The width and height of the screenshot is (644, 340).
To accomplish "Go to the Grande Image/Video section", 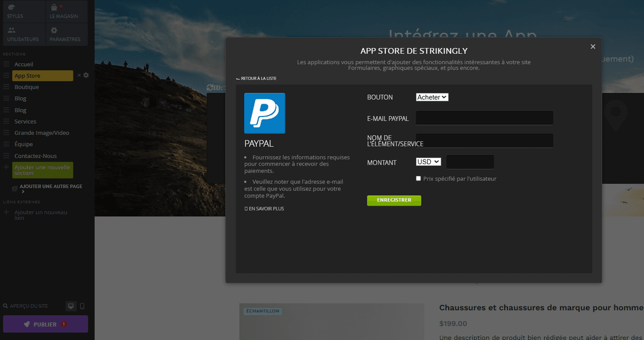I will click(x=42, y=133).
